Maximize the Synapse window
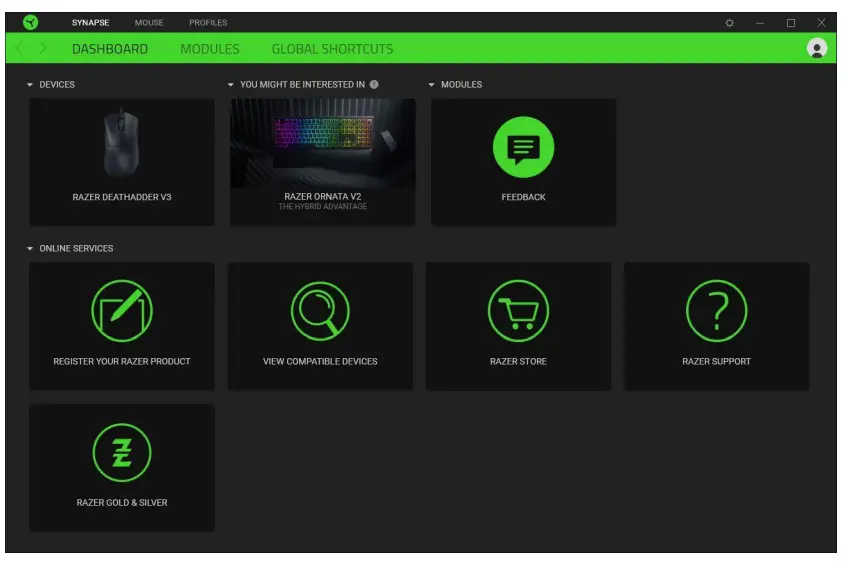Viewport: 848px width, 568px height. coord(791,23)
